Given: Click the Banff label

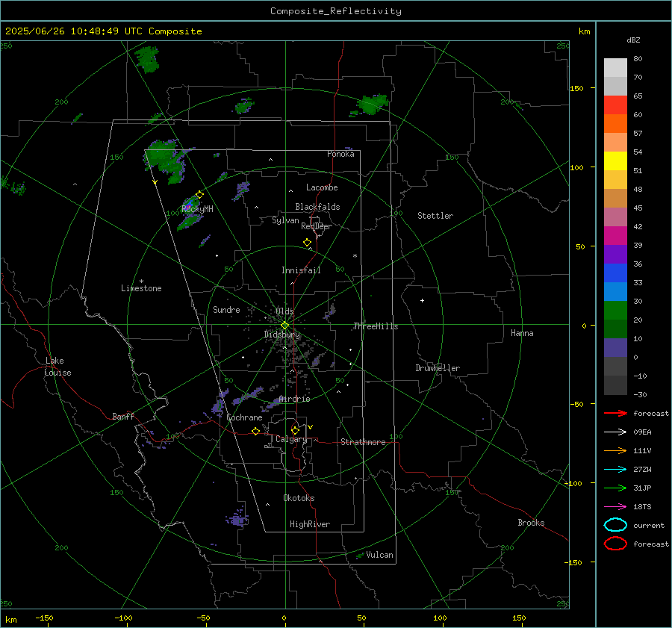Looking at the screenshot, I should (123, 417).
